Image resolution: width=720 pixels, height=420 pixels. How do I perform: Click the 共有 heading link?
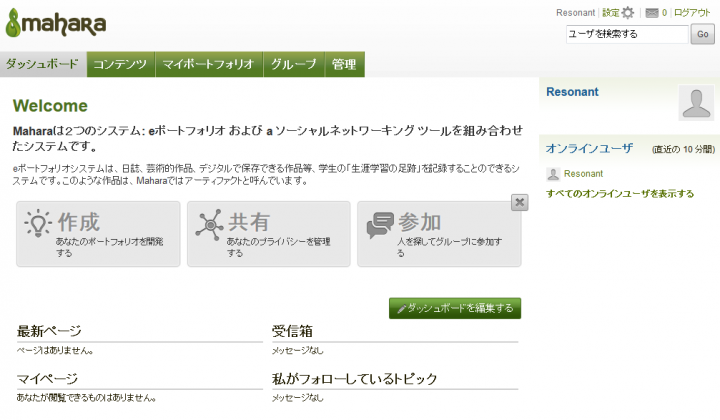(x=249, y=223)
